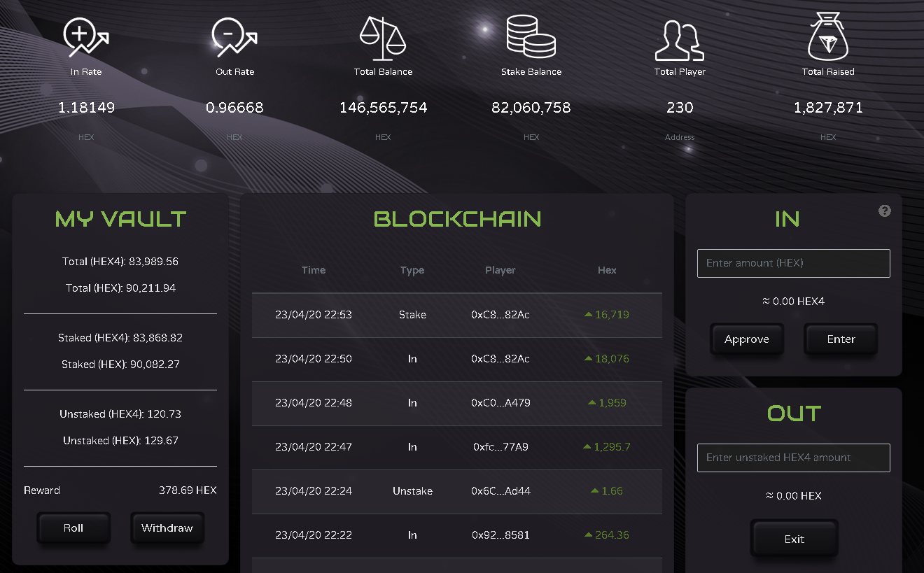924x573 pixels.
Task: Click the Withdraw reward button
Action: pos(167,528)
